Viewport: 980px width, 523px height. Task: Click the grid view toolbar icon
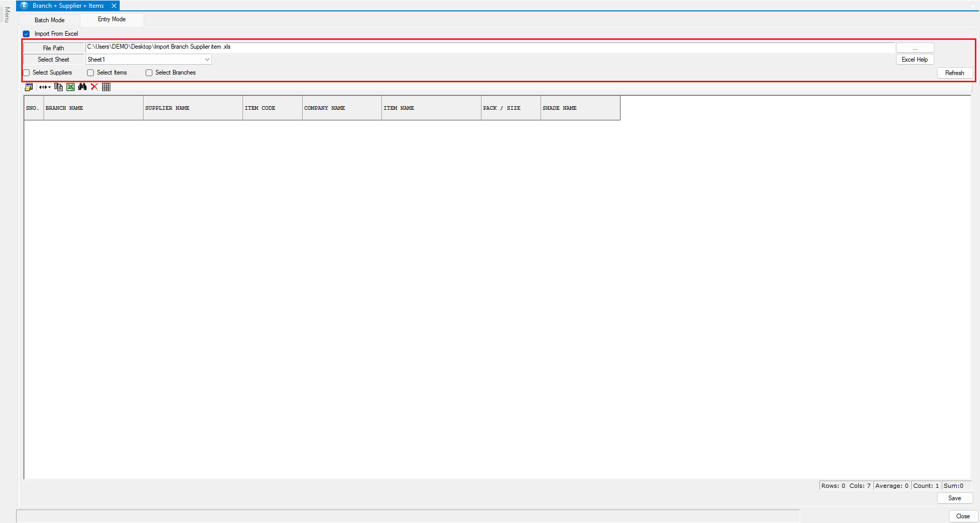click(x=106, y=87)
